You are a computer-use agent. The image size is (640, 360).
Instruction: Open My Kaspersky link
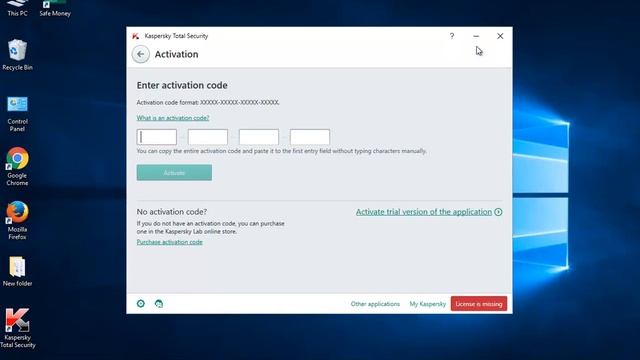(428, 304)
